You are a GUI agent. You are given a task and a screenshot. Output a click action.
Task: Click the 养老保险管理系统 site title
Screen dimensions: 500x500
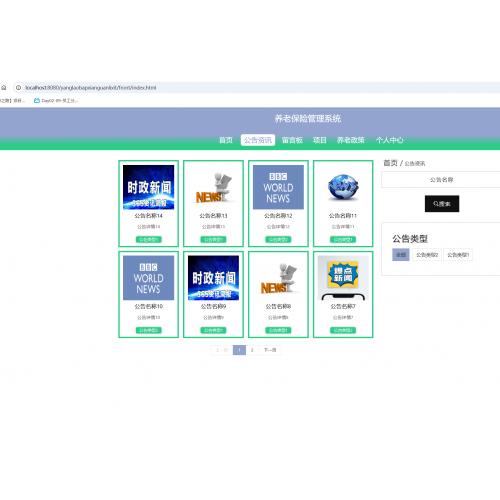[x=308, y=119]
